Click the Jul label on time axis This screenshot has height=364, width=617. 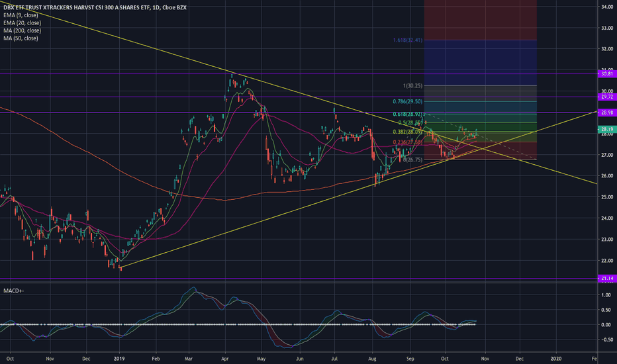334,359
